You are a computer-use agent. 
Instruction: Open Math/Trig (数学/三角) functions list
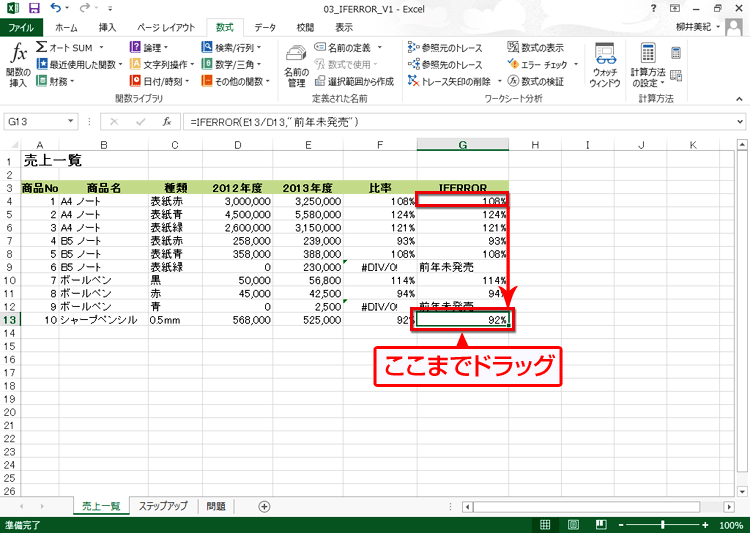[x=232, y=64]
